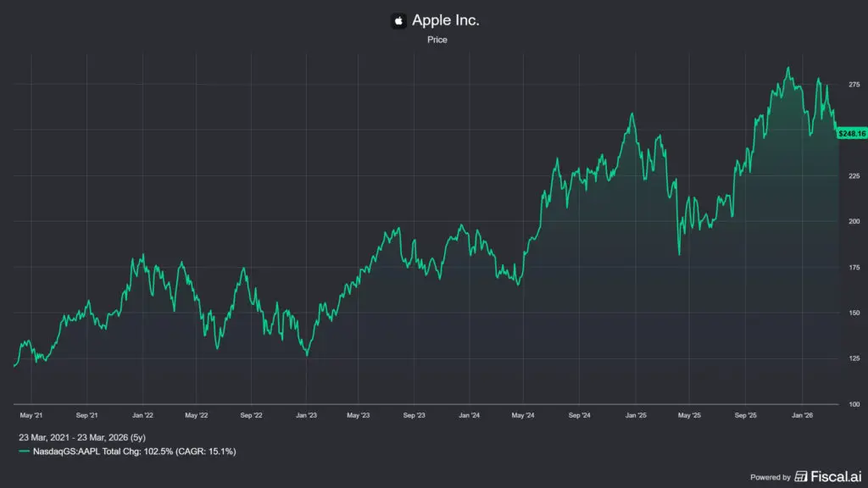This screenshot has height=488, width=868.
Task: Click the $248.16 current price tag
Action: (852, 134)
